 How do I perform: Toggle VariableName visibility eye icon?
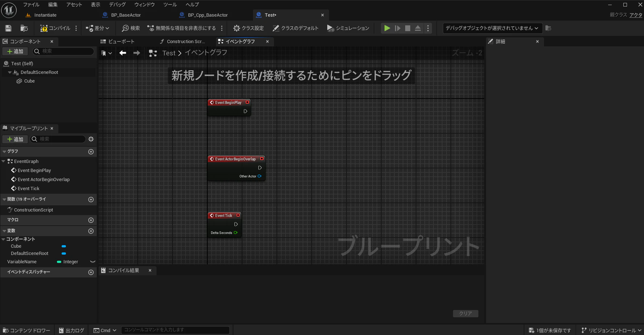click(x=93, y=262)
